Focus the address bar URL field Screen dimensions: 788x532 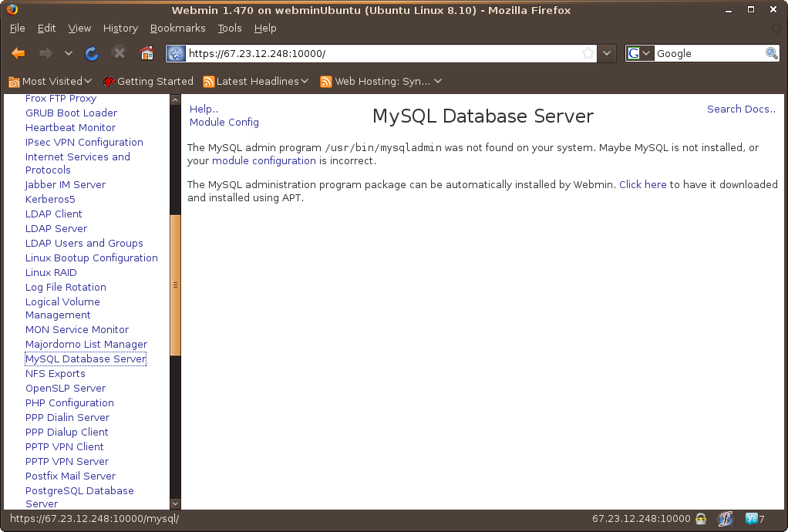pos(383,53)
